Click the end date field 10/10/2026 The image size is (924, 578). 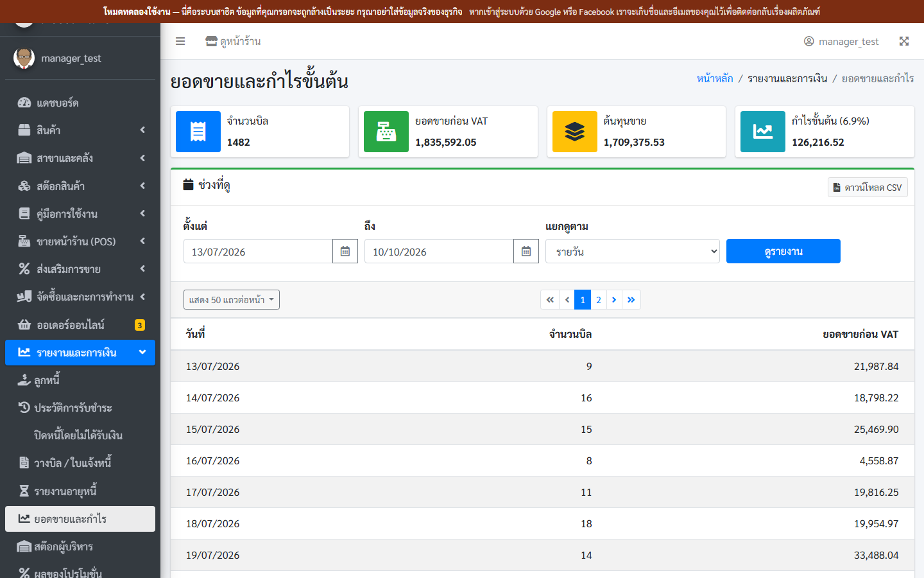point(439,251)
